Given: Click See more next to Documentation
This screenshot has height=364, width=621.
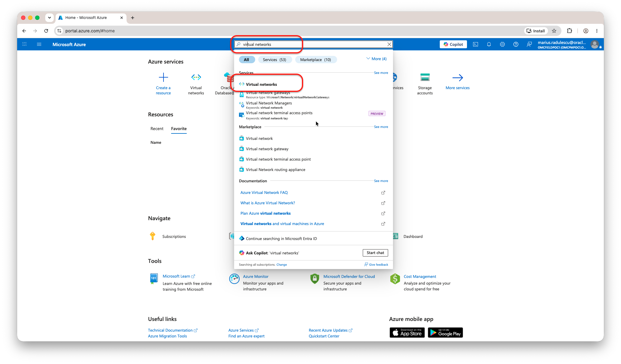Looking at the screenshot, I should tap(381, 181).
